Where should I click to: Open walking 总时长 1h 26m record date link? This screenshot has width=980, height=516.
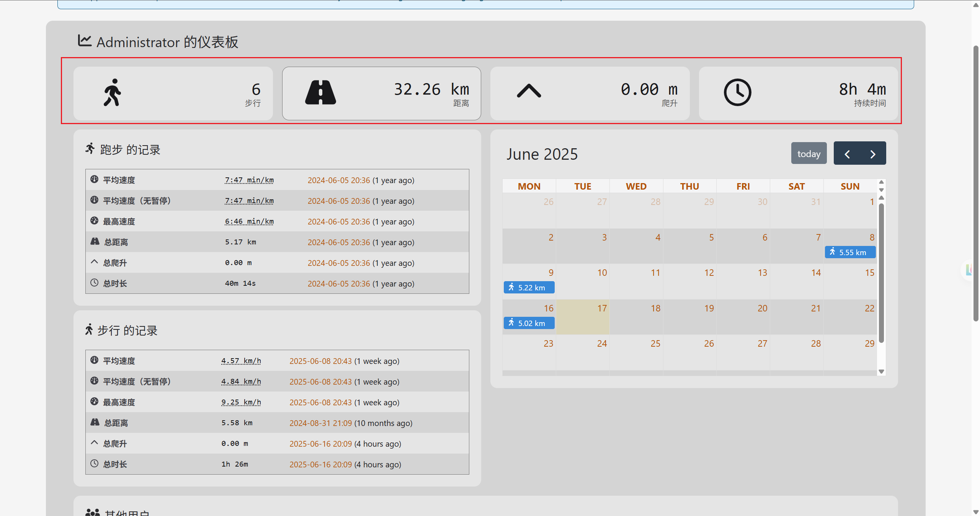click(x=320, y=464)
